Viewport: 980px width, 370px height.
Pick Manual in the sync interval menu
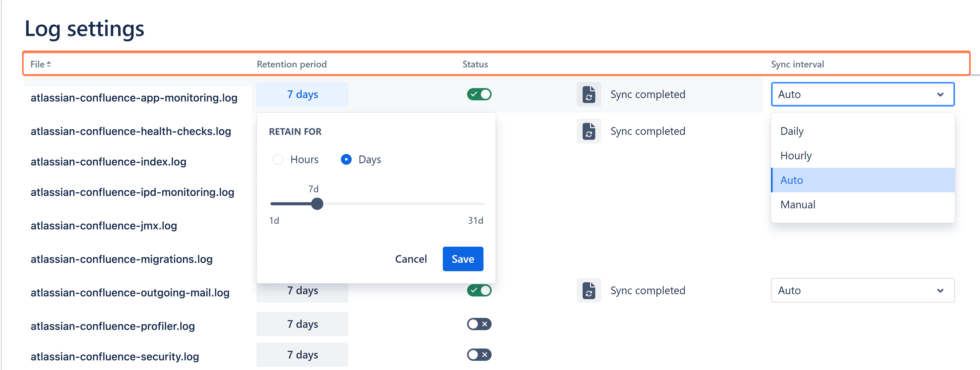point(798,205)
